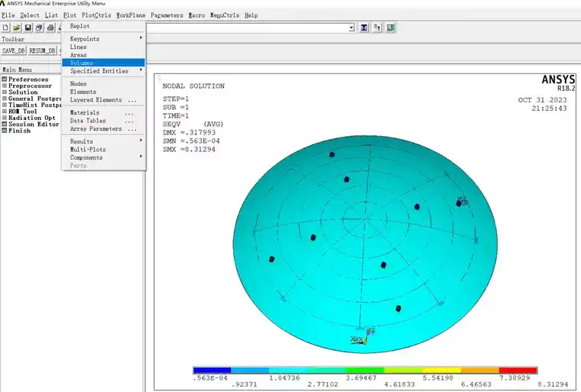
Task: Click the Contact Manager icon
Action: (391, 28)
